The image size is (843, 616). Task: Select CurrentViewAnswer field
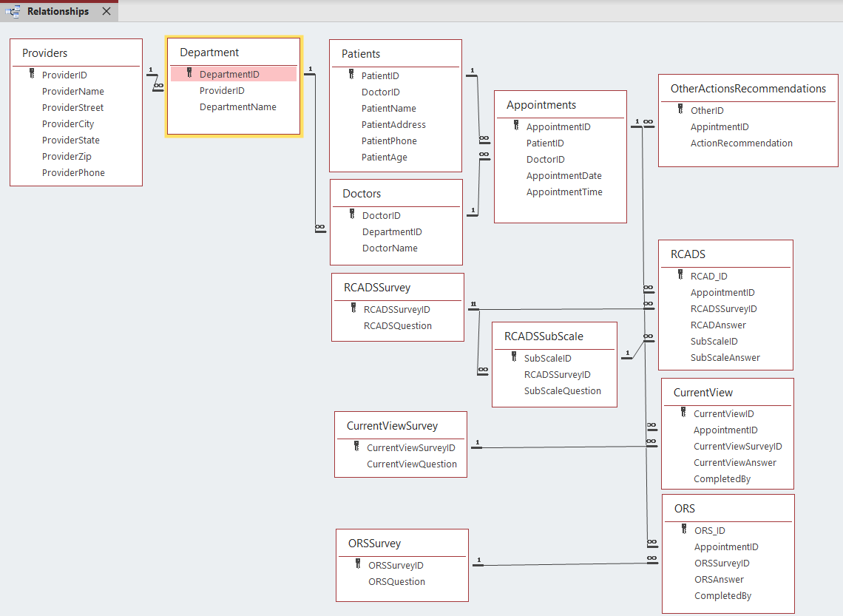click(x=735, y=463)
